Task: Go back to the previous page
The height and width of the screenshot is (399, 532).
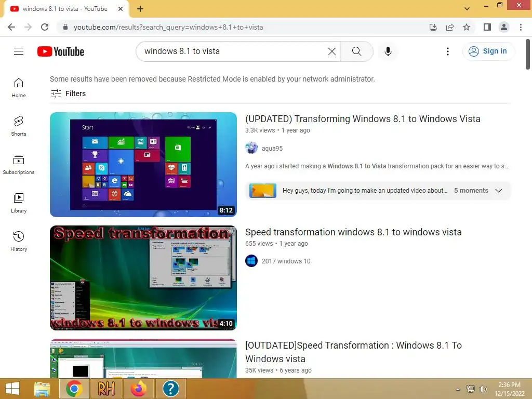Action: coord(11,27)
